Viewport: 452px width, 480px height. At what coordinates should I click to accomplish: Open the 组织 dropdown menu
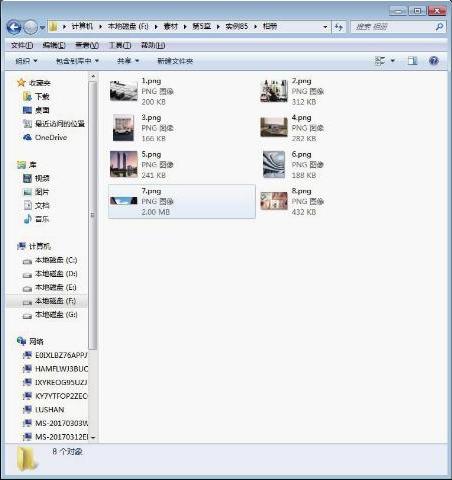click(x=26, y=61)
